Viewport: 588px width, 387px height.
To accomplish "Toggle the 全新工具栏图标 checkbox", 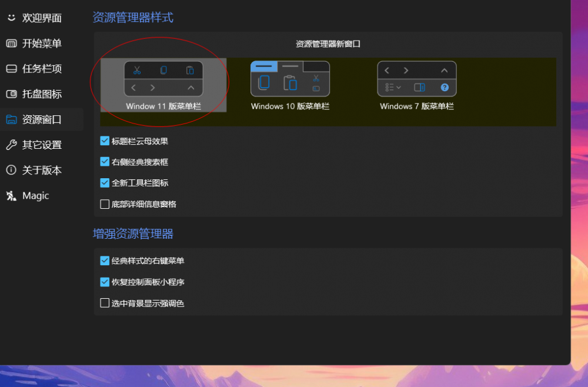I will click(105, 183).
